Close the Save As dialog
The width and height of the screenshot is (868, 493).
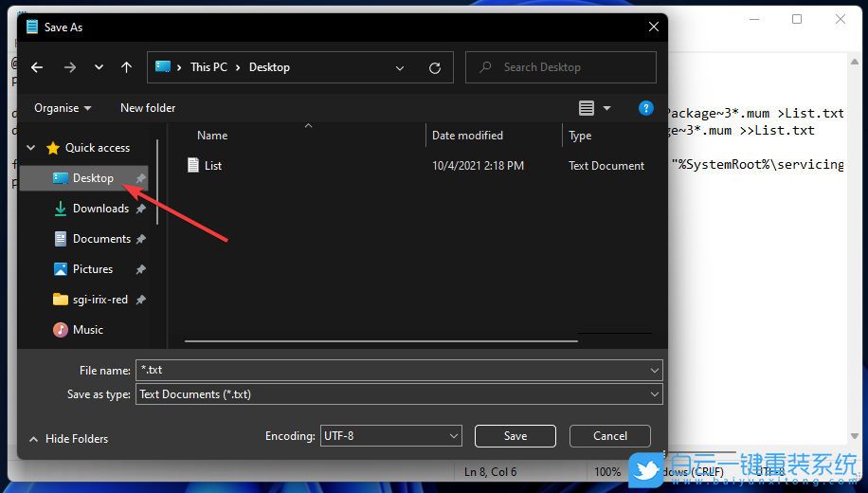pos(654,27)
